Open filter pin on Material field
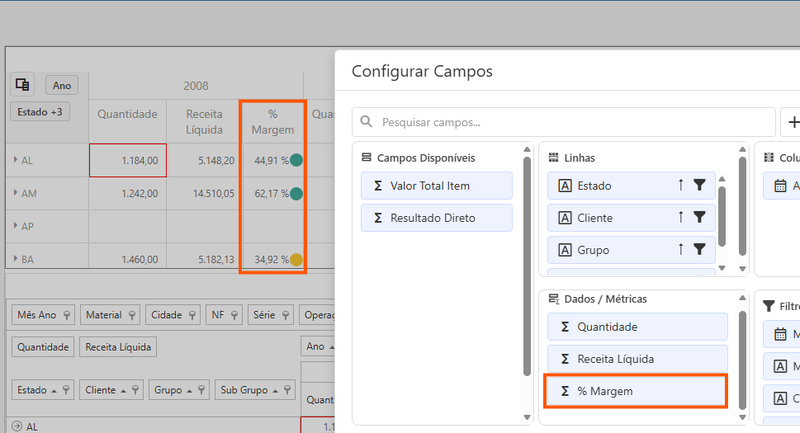The image size is (800, 433). point(132,315)
